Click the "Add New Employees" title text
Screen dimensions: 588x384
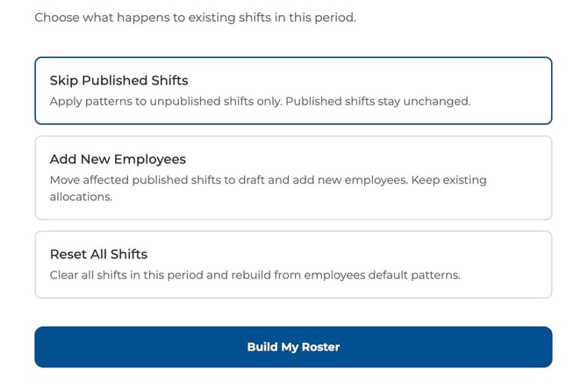118,159
